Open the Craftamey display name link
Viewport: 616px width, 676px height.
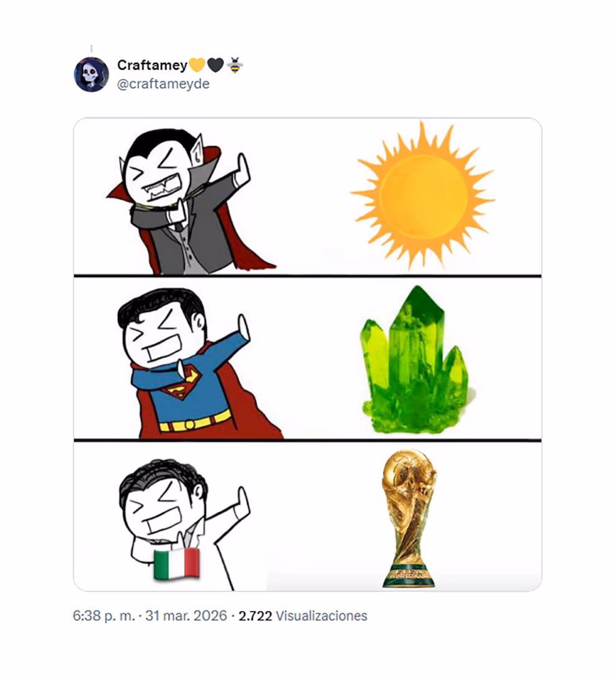click(152, 65)
